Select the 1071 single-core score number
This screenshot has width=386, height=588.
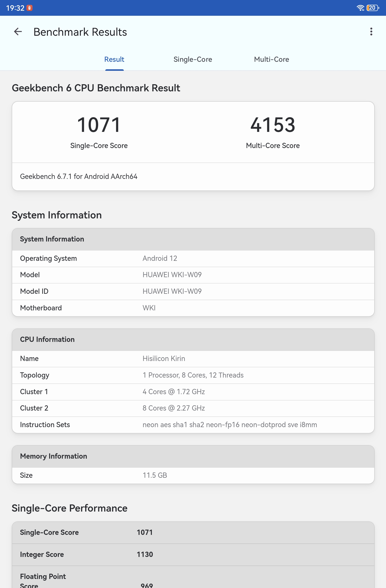click(x=99, y=125)
